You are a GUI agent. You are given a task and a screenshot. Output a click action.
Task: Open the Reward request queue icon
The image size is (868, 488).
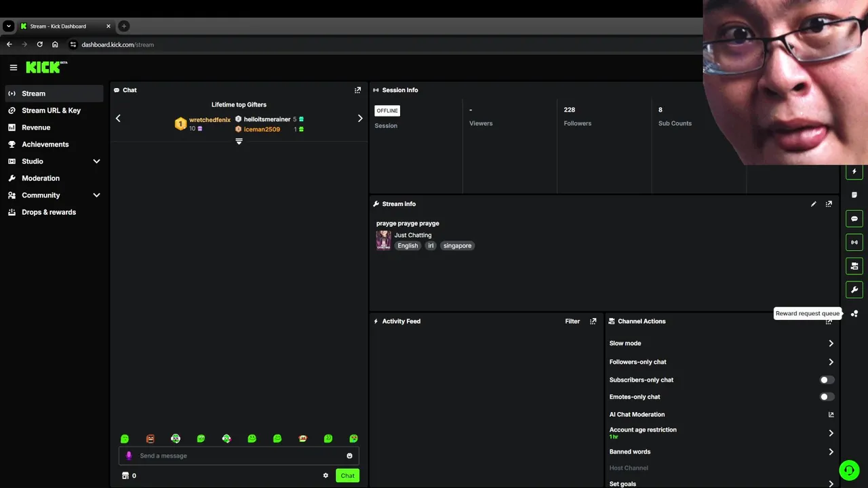tap(854, 313)
